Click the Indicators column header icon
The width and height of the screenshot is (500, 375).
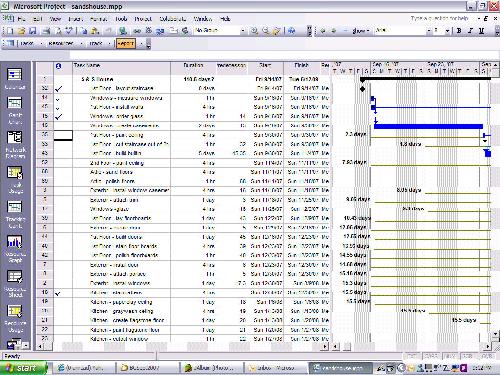click(59, 66)
